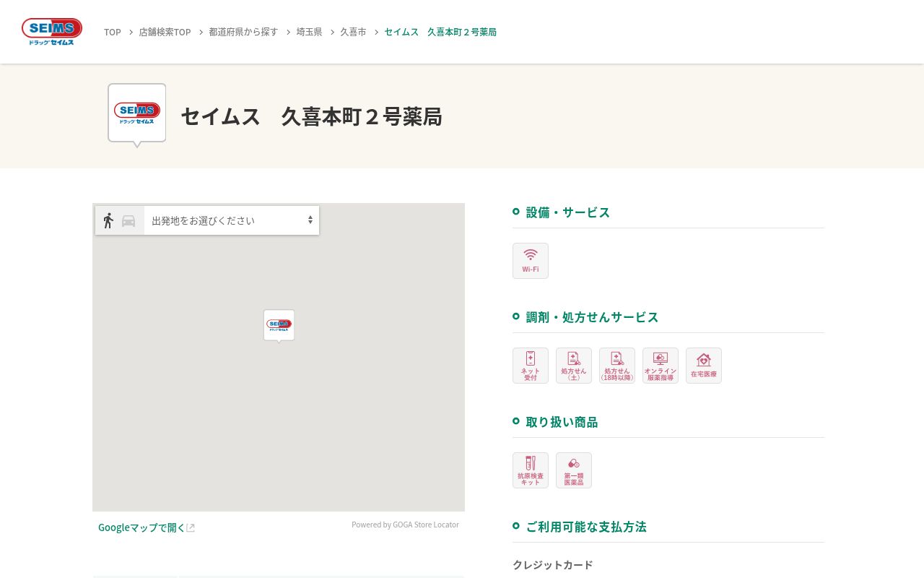The height and width of the screenshot is (578, 924).
Task: Click the ご利用可能な支払方法 heading
Action: point(586,526)
